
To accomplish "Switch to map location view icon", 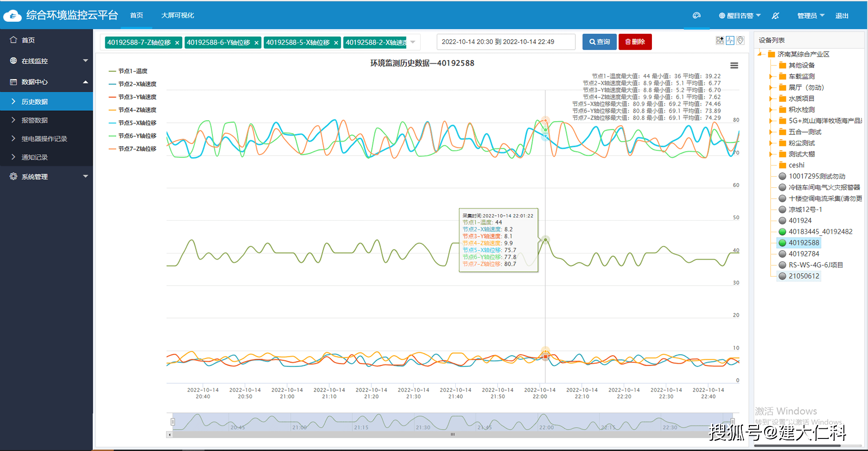I will 740,41.
